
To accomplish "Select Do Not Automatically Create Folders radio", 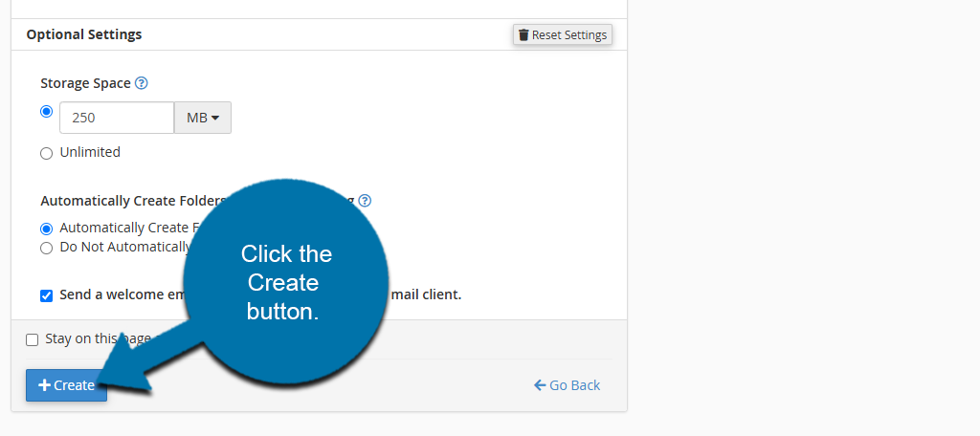I will tap(46, 248).
